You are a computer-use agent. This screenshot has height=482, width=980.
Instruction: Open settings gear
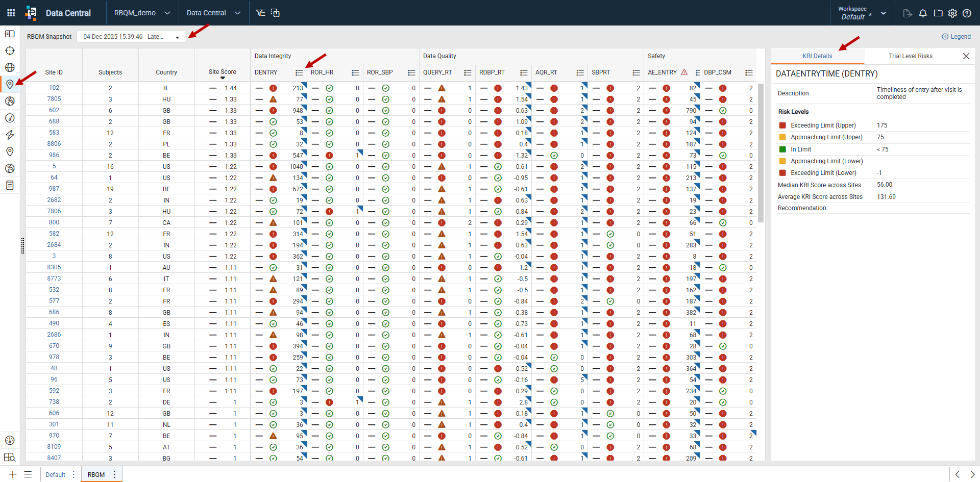point(952,13)
